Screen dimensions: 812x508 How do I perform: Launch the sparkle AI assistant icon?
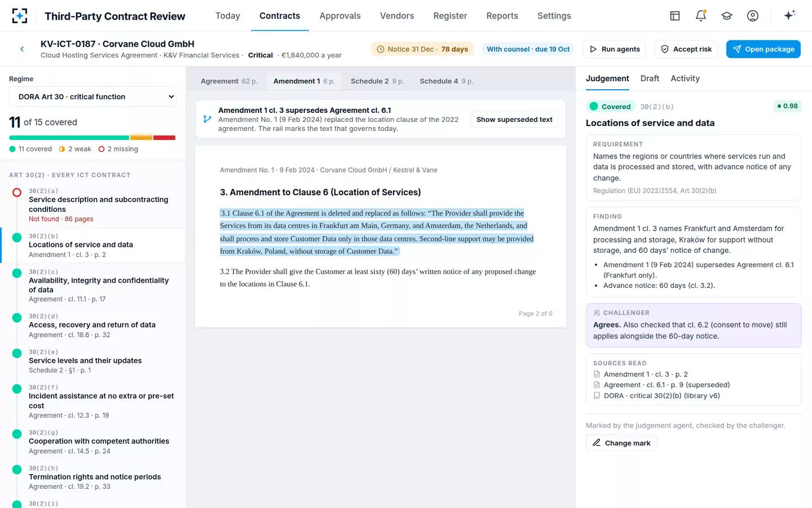tap(789, 15)
